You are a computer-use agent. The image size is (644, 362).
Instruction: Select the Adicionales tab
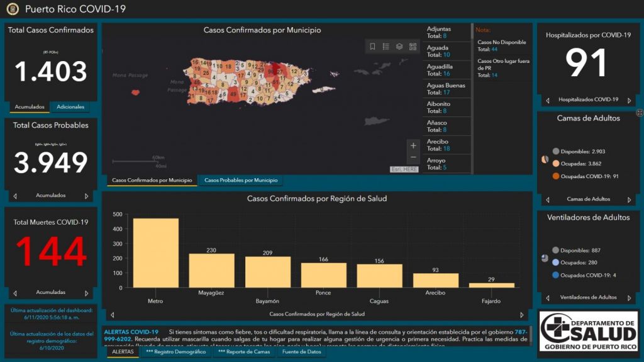70,107
